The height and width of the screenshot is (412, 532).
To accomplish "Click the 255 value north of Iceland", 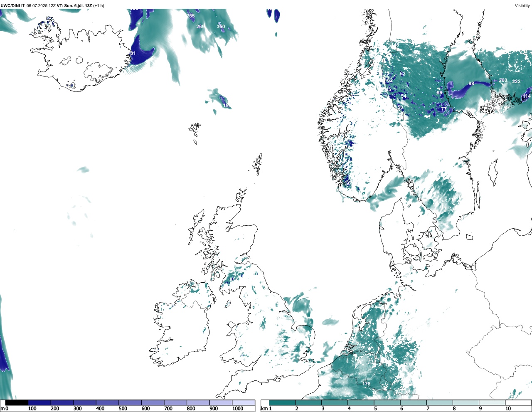I will coord(190,16).
